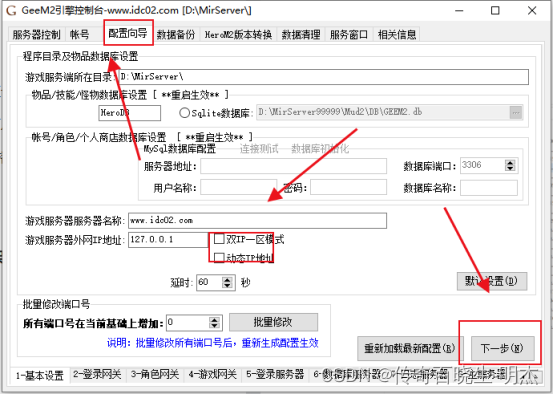Viewport: 554px width, 394px height.
Task: Minimize the GeeM2 console window
Action: click(459, 11)
